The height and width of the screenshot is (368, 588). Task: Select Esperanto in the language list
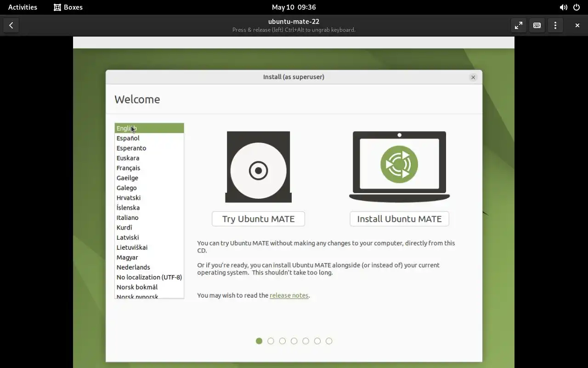click(149, 148)
